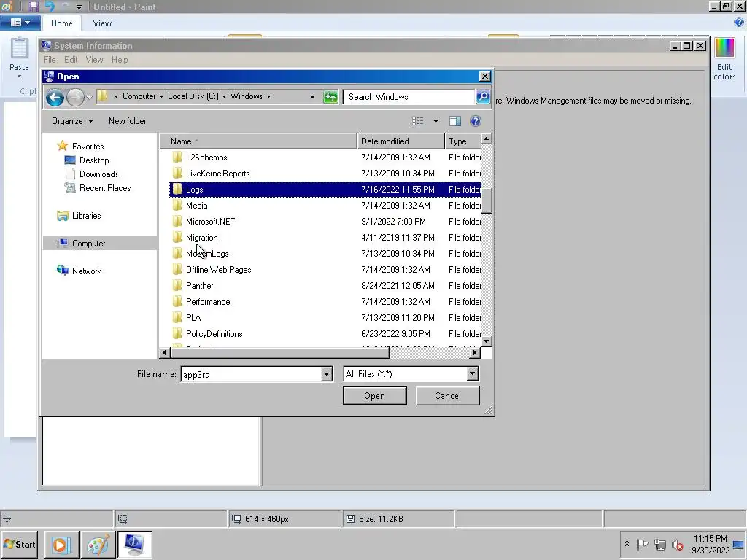Click the Desktop icon in navigation pane
747x560 pixels.
pyautogui.click(x=70, y=160)
